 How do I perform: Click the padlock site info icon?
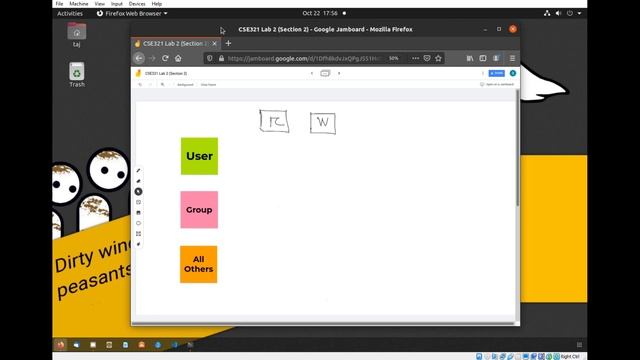point(221,58)
